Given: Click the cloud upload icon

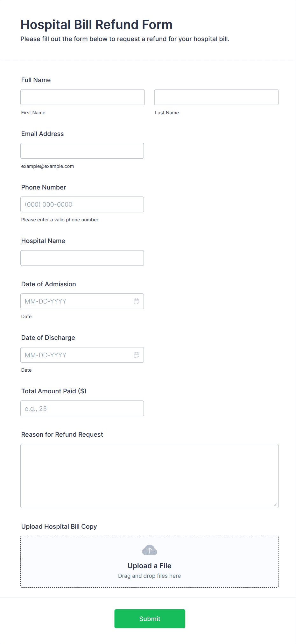Looking at the screenshot, I should pyautogui.click(x=149, y=550).
